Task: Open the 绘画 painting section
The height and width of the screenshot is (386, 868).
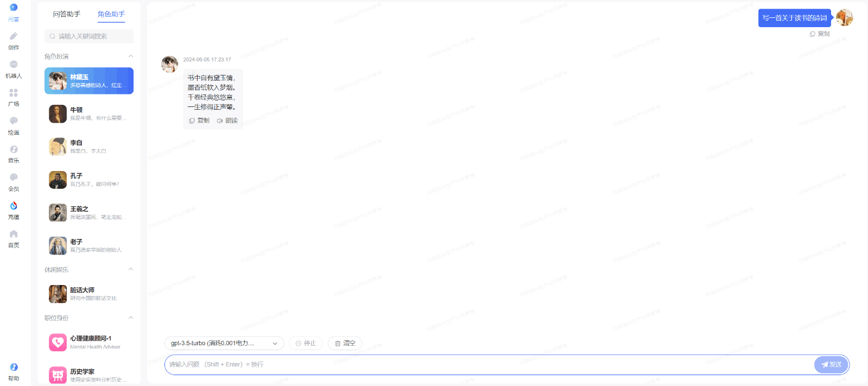Action: tap(14, 125)
